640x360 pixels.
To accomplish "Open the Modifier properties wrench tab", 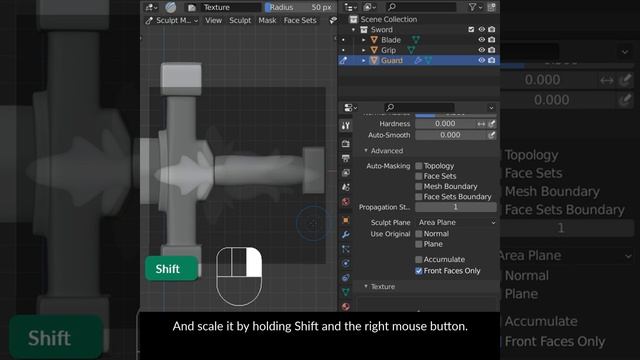I will (346, 235).
